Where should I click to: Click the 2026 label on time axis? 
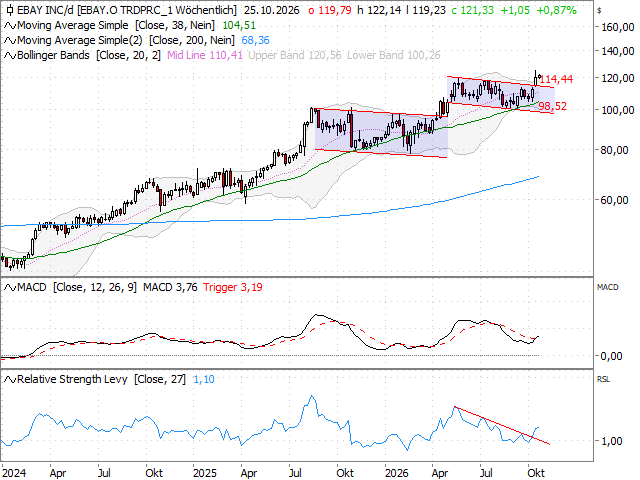click(x=397, y=473)
